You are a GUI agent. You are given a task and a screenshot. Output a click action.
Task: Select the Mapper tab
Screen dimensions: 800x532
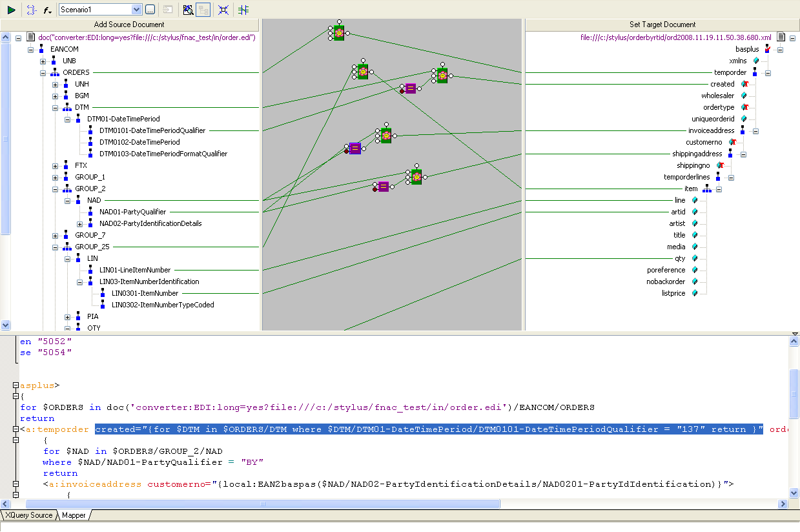pos(74,515)
